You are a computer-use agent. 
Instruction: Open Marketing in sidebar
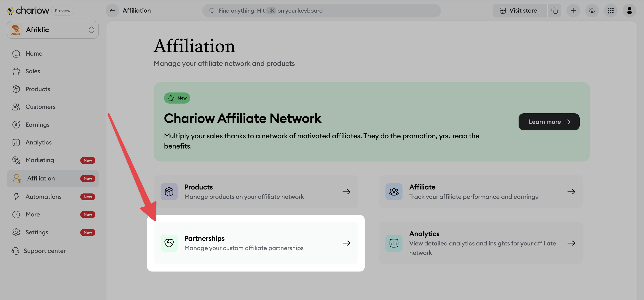coord(39,160)
